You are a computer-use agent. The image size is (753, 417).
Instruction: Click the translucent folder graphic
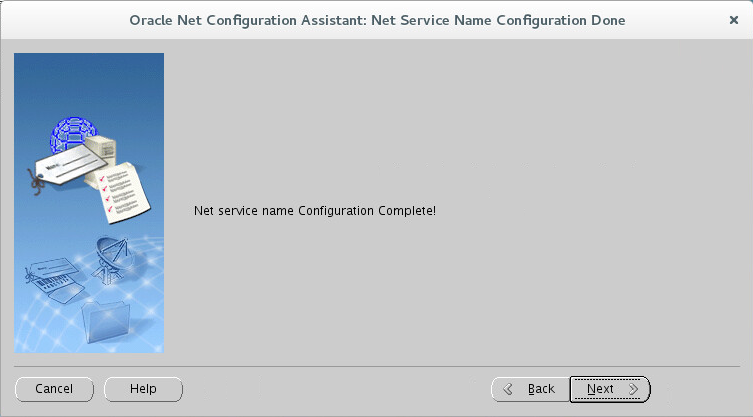pos(106,321)
